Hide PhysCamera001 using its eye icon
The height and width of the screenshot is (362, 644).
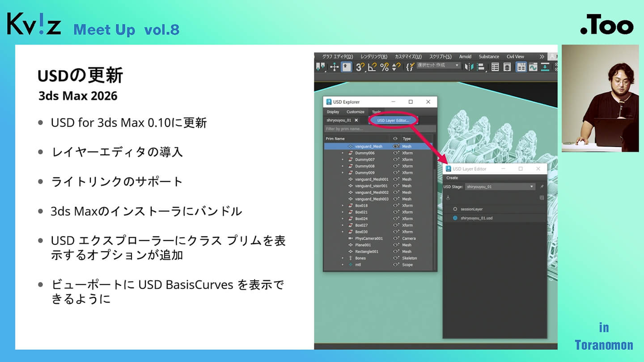point(395,238)
